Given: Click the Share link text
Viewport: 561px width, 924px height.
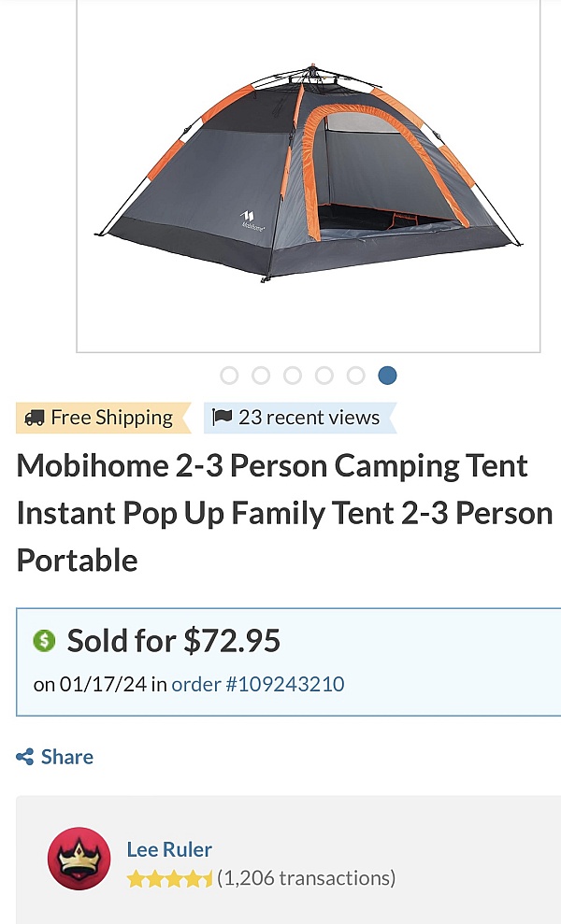Looking at the screenshot, I should (x=67, y=757).
